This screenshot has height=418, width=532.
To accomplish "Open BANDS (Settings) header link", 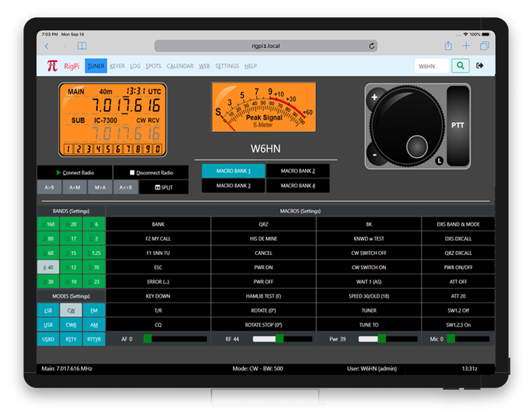I will [71, 211].
